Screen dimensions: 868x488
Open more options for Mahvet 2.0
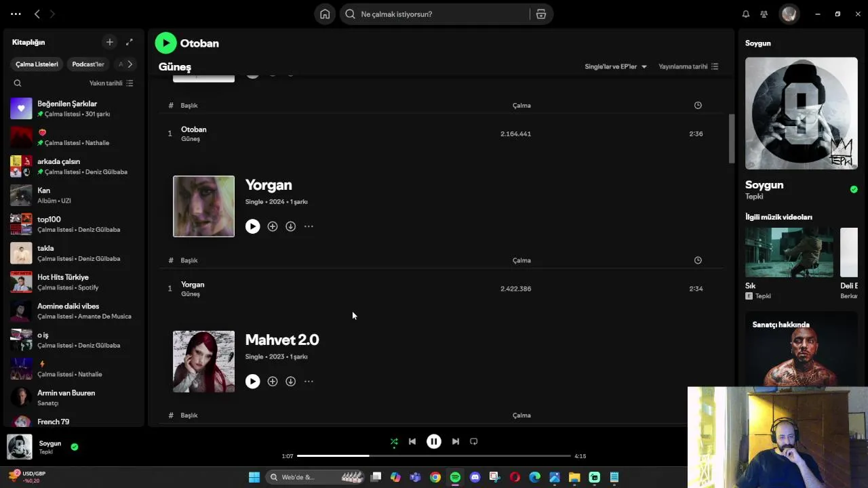coord(309,382)
